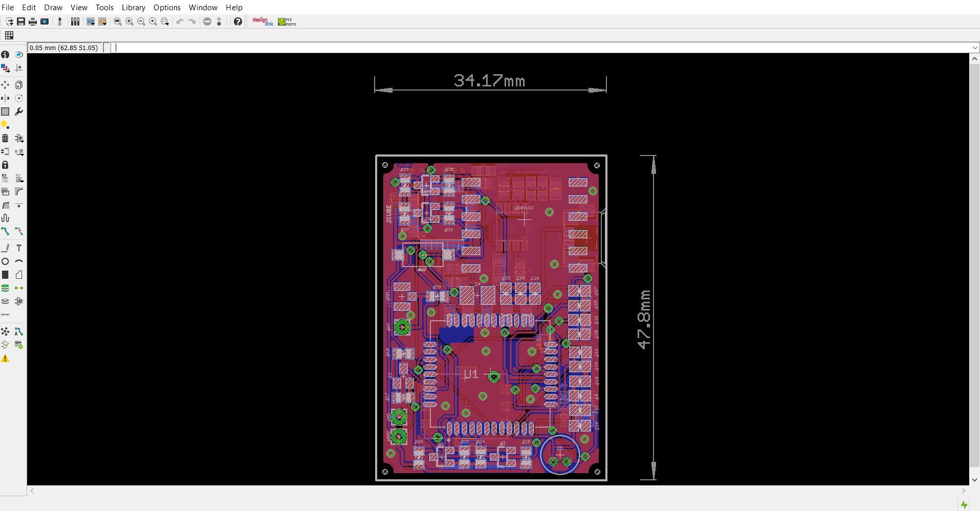
Task: Select the Copy tool
Action: (19, 85)
